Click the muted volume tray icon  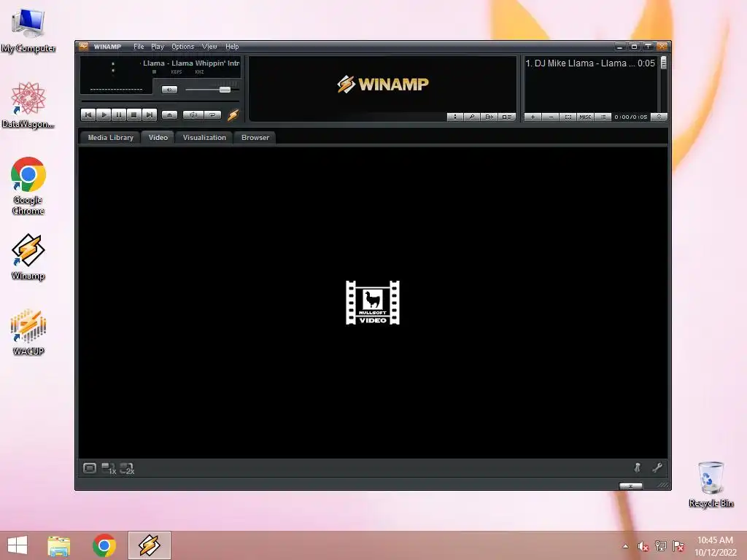click(643, 546)
